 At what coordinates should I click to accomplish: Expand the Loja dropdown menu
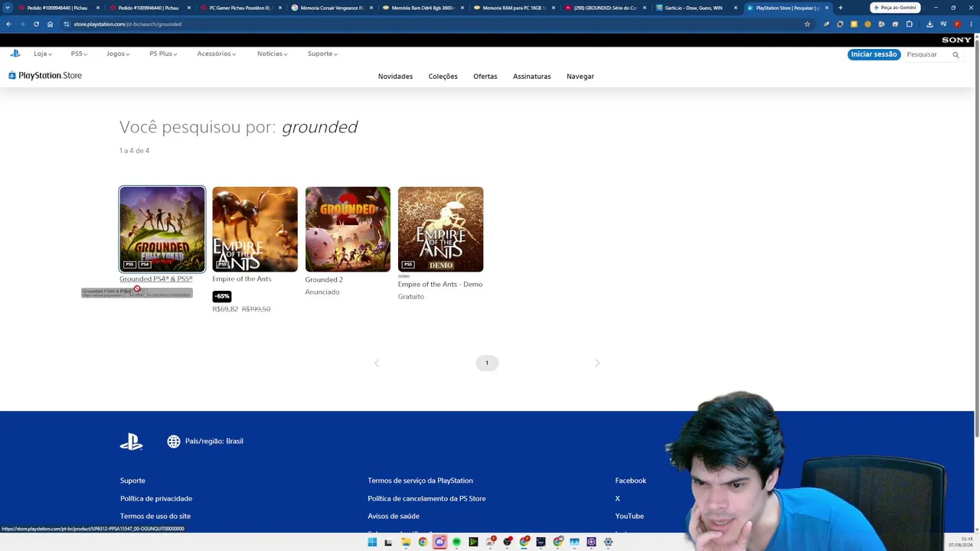point(43,54)
